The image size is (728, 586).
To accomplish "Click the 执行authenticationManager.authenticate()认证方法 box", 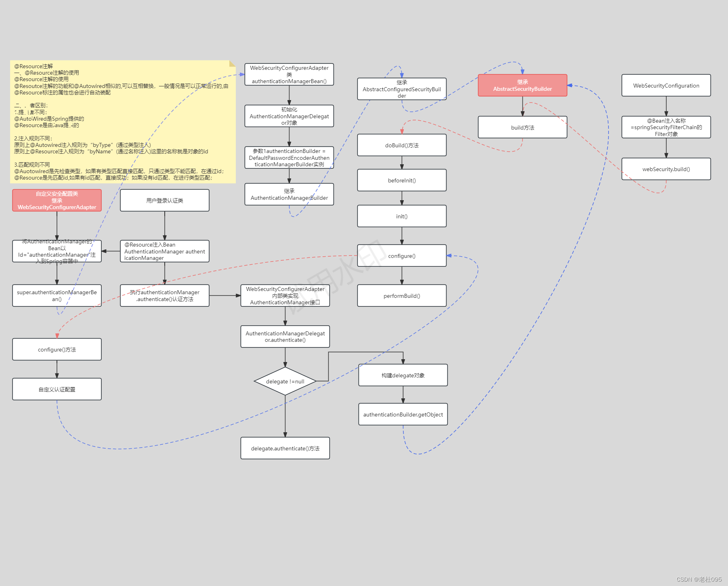I will coord(165,296).
